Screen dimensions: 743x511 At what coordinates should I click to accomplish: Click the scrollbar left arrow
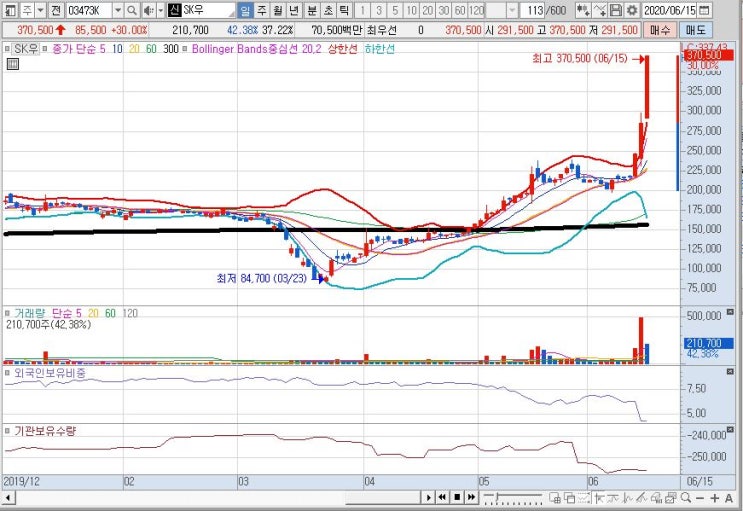pos(8,498)
